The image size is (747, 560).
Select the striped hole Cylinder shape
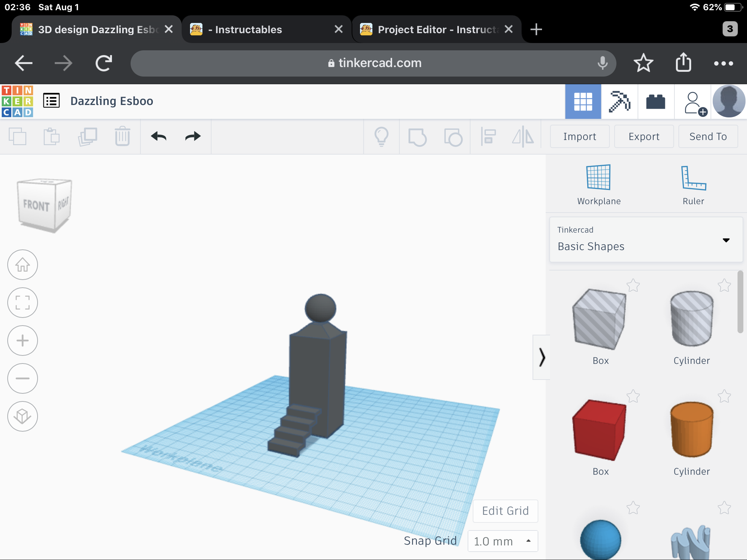coord(692,319)
